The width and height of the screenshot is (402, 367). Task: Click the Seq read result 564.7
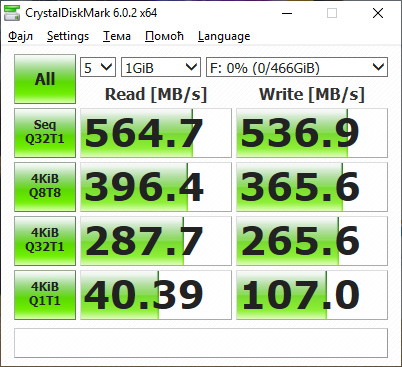pos(156,133)
